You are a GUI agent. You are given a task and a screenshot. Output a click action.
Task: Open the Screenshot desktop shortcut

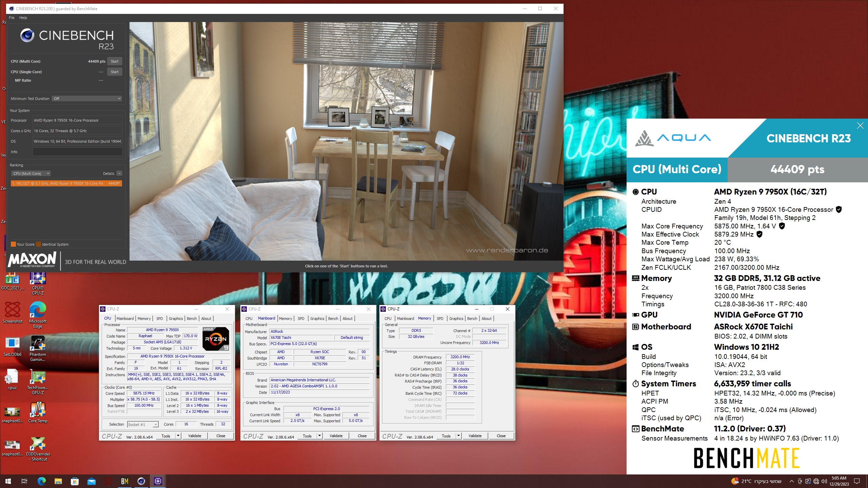[x=13, y=312]
